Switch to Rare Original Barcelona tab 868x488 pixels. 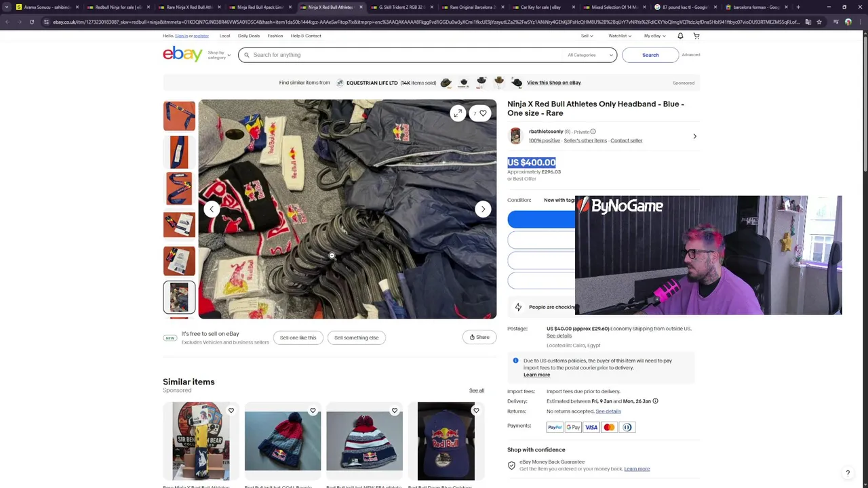[x=473, y=7]
